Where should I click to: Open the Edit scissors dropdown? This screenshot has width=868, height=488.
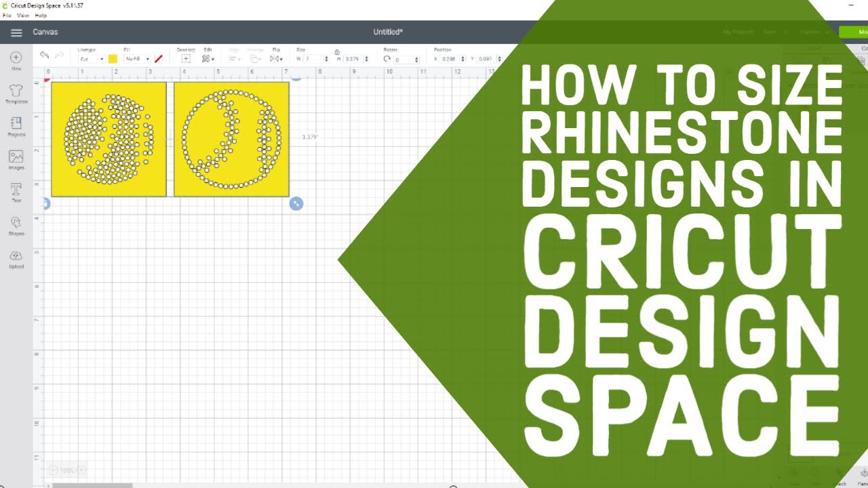pos(208,59)
